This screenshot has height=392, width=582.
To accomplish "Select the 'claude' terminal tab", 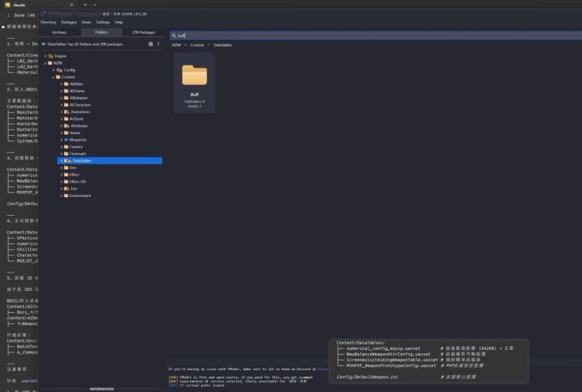I will pos(37,5).
